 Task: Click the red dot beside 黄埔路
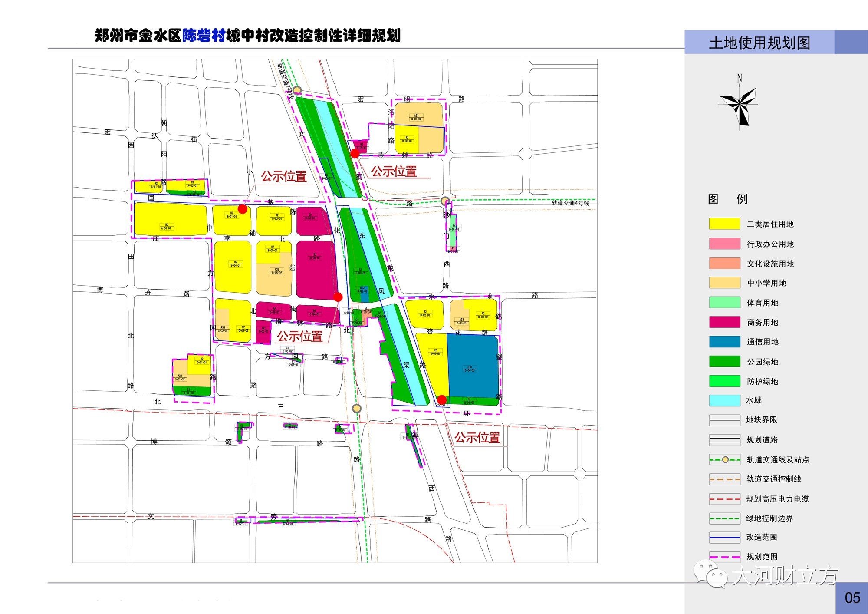(x=355, y=153)
